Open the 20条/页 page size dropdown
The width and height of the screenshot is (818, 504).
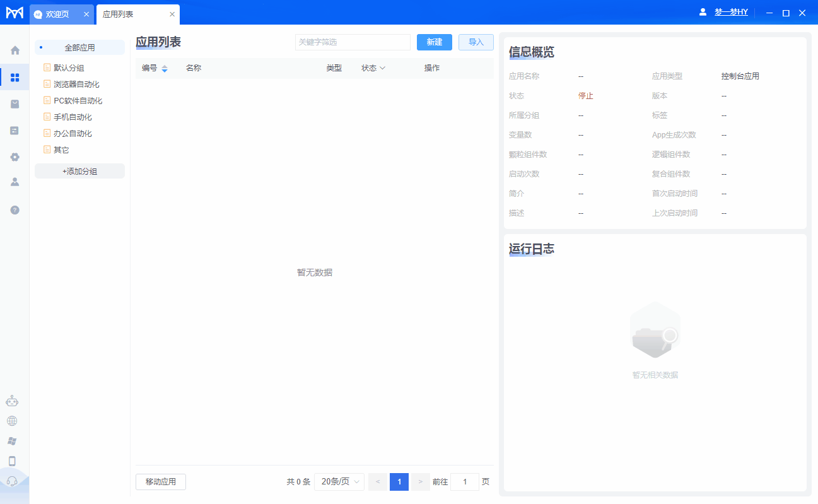340,482
